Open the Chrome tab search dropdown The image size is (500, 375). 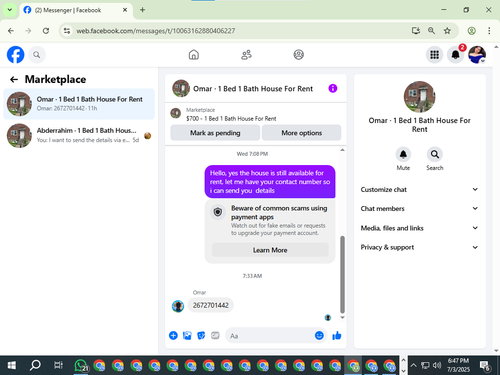[10, 10]
